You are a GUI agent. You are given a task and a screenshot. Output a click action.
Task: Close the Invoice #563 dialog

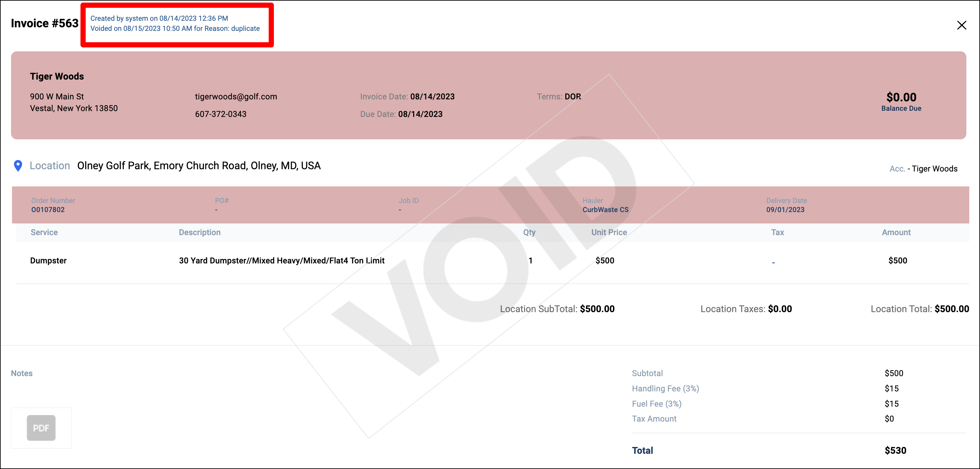coord(962,25)
